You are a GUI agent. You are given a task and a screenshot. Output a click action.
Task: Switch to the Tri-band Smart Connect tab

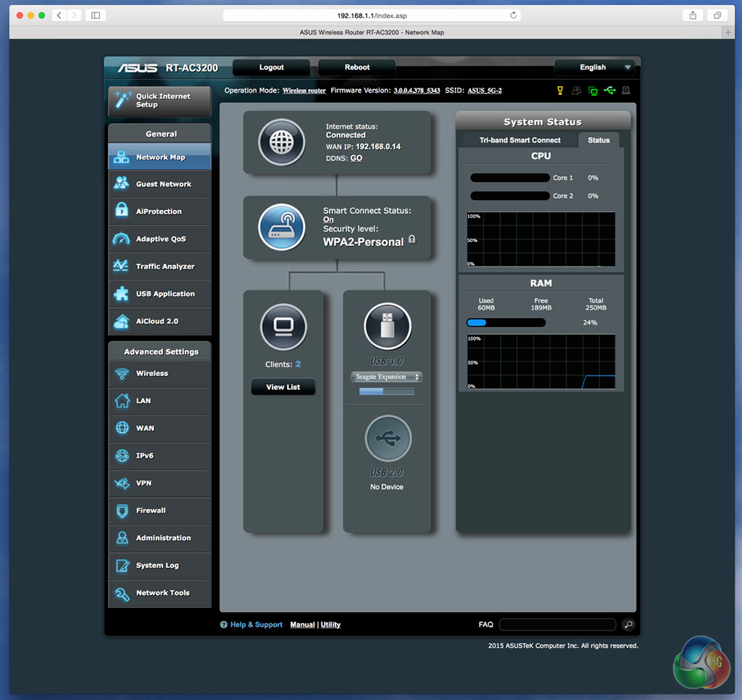tap(520, 140)
